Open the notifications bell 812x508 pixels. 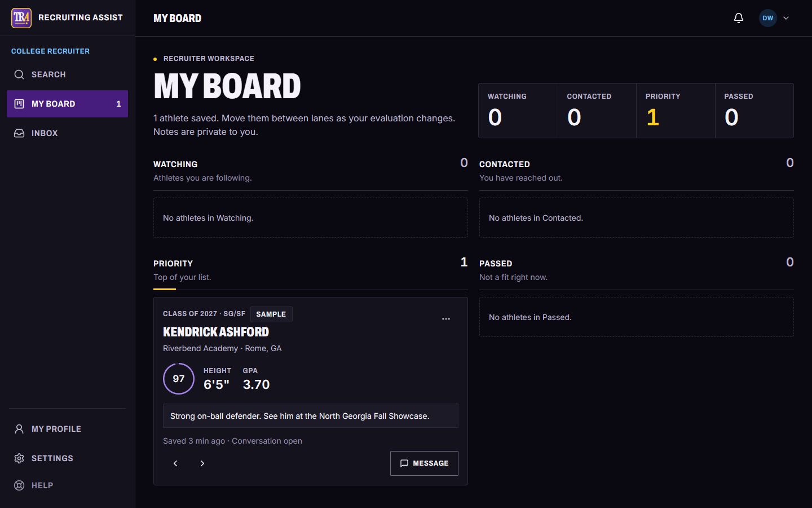739,18
